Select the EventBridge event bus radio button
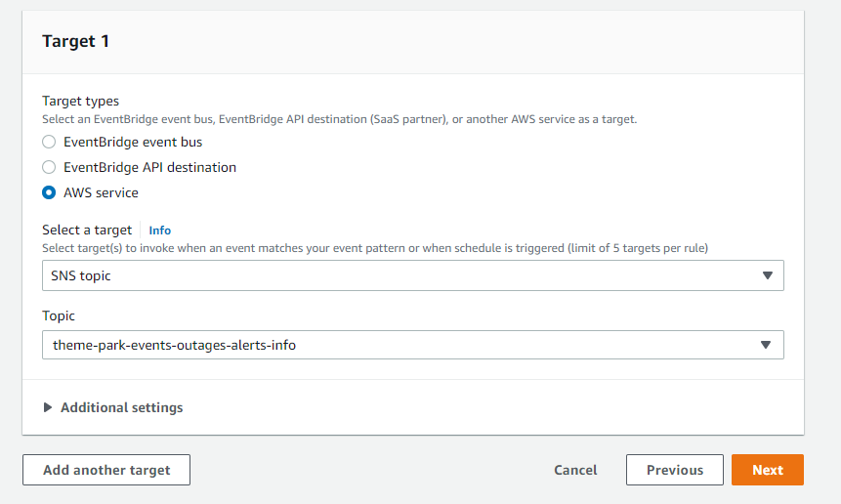The width and height of the screenshot is (841, 504). (49, 142)
